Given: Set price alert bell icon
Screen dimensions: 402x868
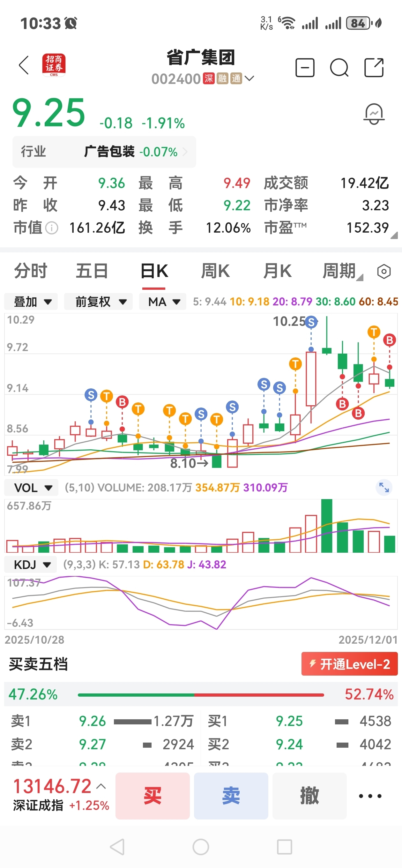Looking at the screenshot, I should coord(374,114).
